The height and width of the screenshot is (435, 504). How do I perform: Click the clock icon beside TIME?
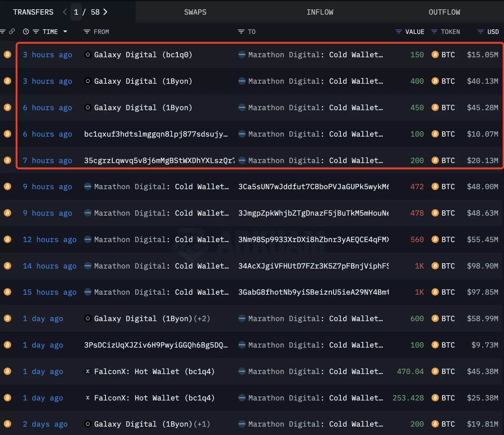[26, 31]
